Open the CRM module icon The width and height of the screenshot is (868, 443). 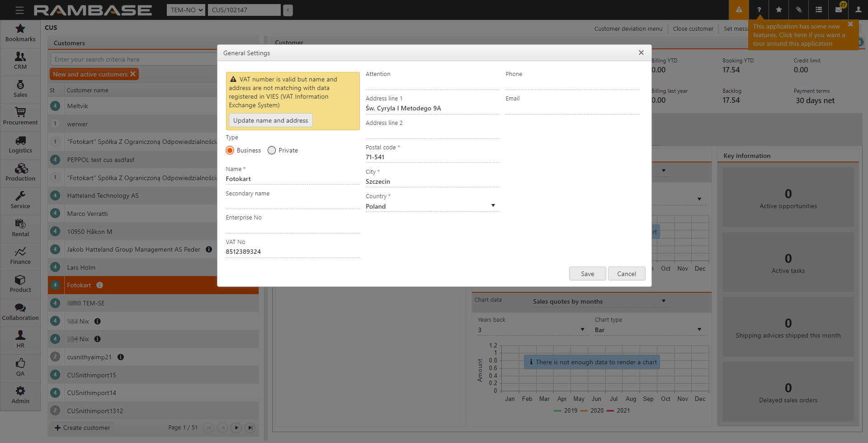(20, 57)
